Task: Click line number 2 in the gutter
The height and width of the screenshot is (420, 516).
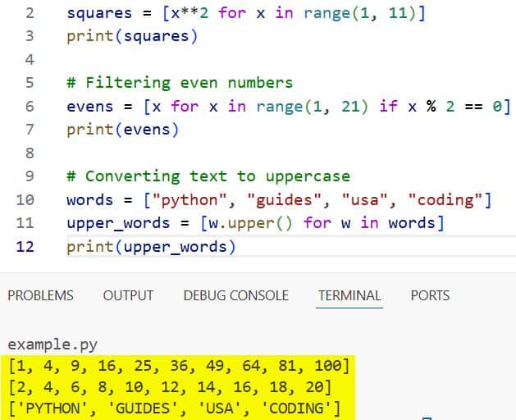Action: (x=30, y=14)
